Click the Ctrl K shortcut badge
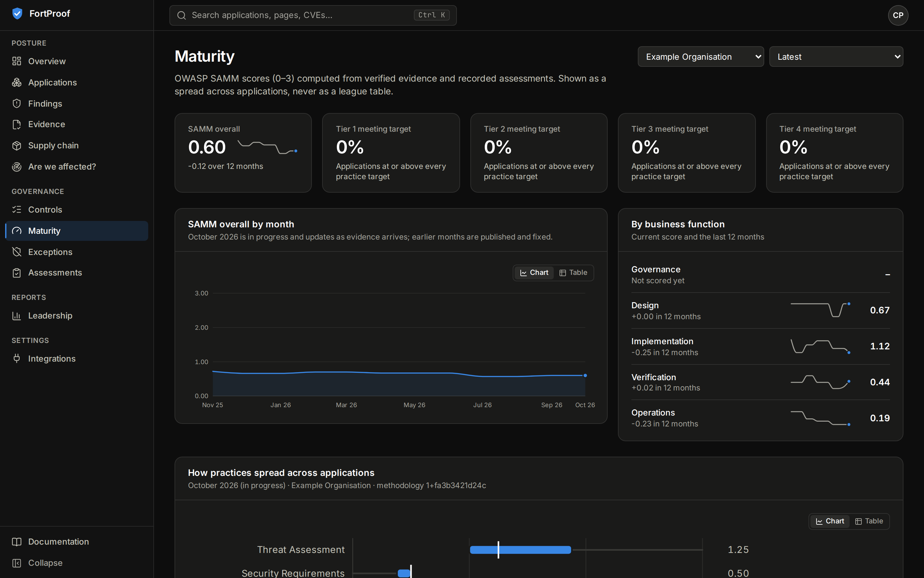 (432, 15)
